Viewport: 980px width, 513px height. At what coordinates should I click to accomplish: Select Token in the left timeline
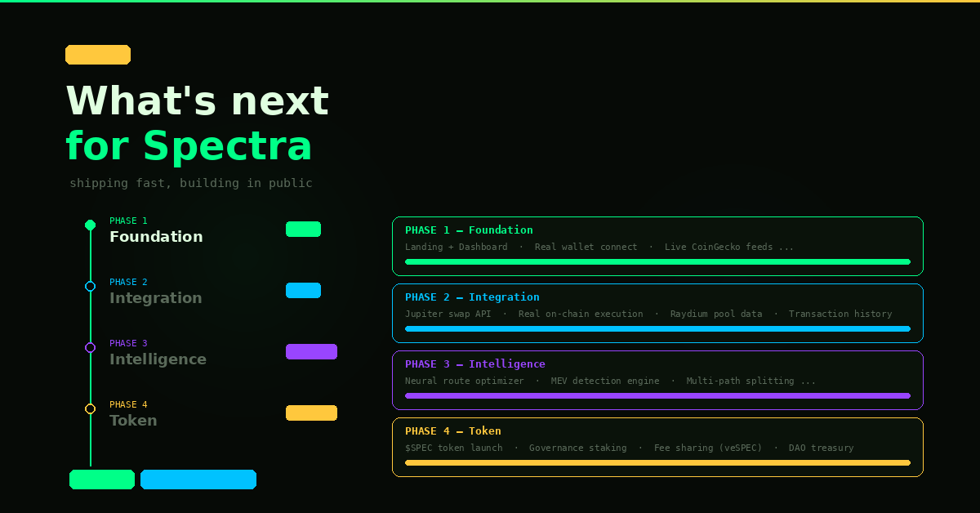[x=133, y=421]
